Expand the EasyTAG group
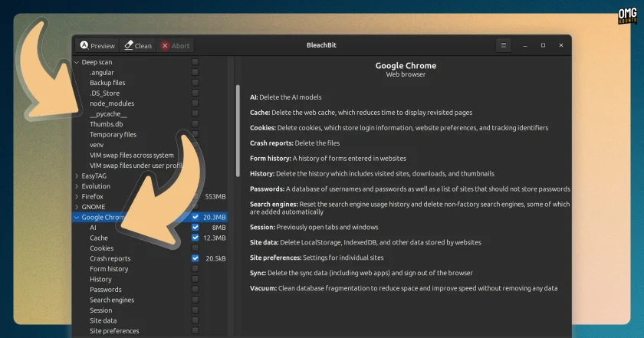Screen dimensions: 644x338 point(77,176)
